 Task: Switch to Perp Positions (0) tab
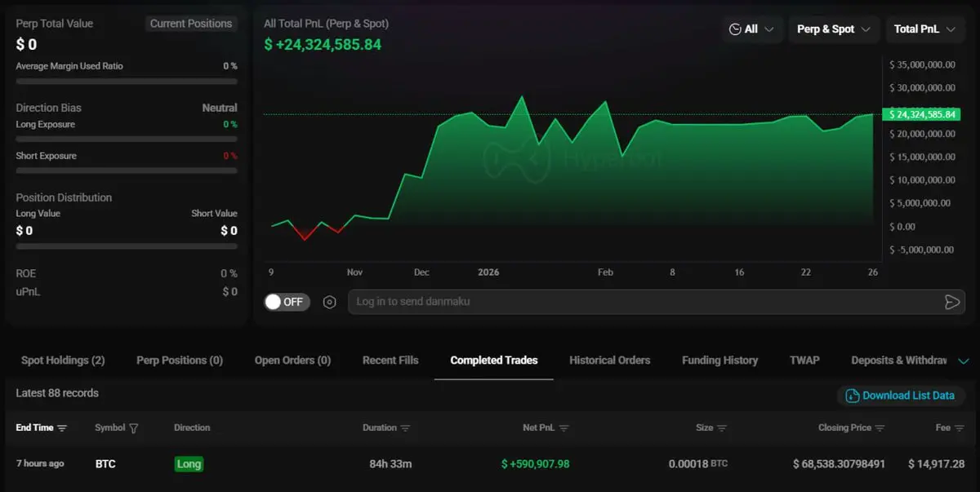click(x=180, y=360)
